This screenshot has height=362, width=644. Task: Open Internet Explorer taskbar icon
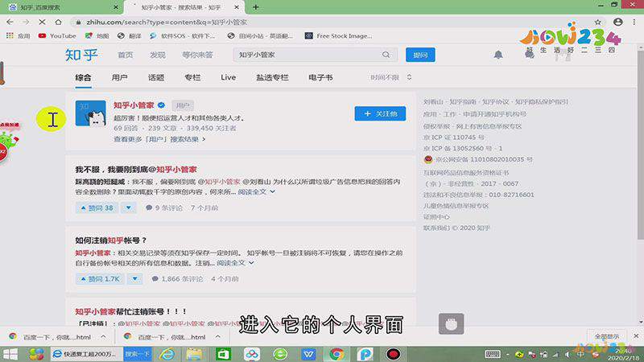[167, 354]
